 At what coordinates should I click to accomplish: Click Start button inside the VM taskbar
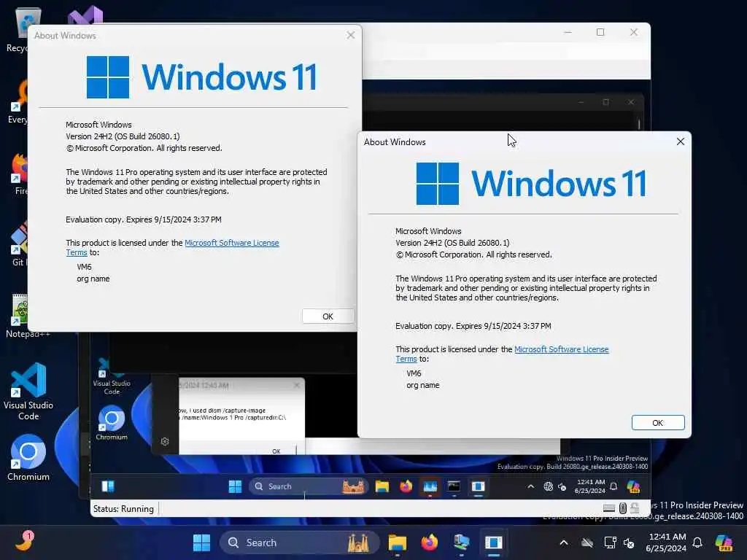pos(235,486)
